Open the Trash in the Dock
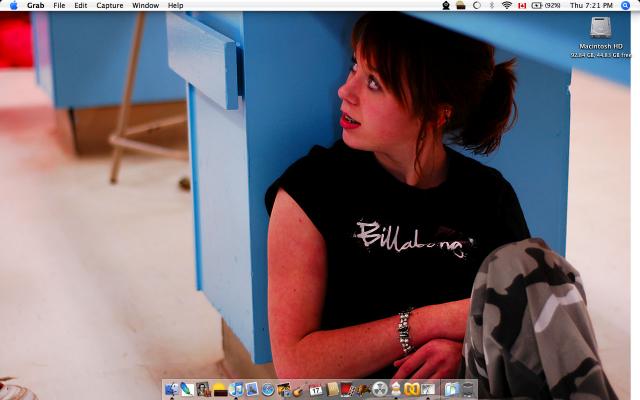This screenshot has width=640, height=400. click(468, 389)
